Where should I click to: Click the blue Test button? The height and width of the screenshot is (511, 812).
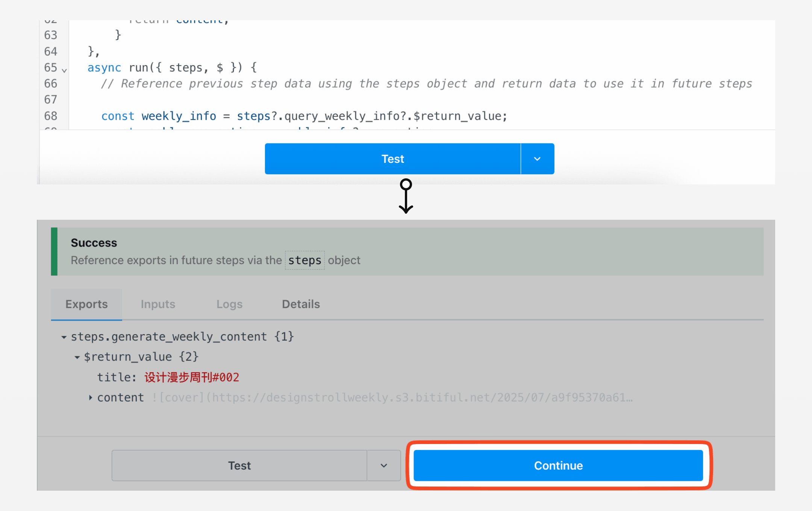(392, 159)
